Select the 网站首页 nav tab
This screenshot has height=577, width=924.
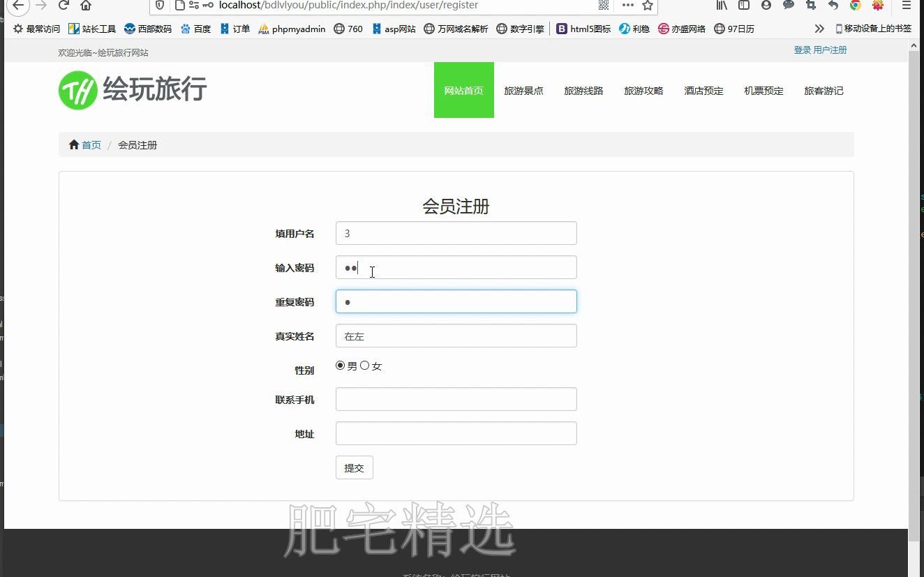tap(464, 90)
